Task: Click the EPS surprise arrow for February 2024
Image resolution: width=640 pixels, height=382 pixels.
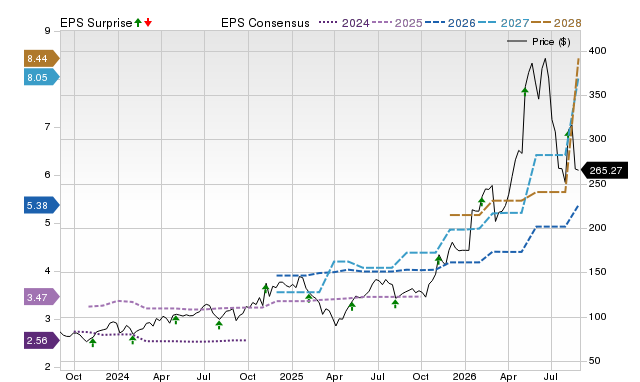Action: (x=133, y=340)
